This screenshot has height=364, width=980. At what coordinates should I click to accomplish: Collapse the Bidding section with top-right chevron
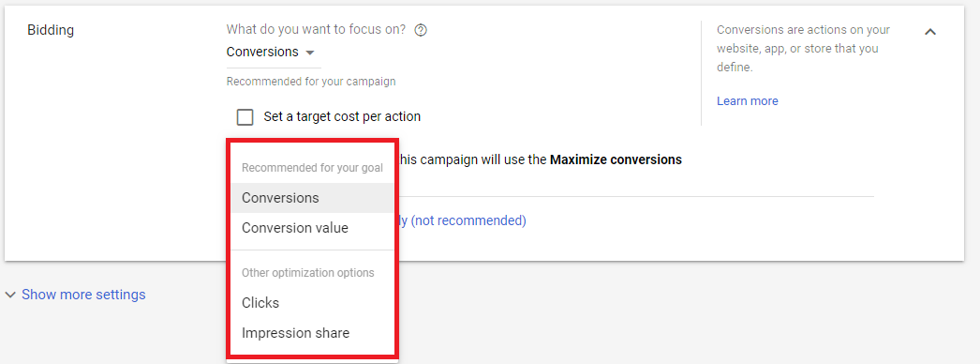coord(930,32)
